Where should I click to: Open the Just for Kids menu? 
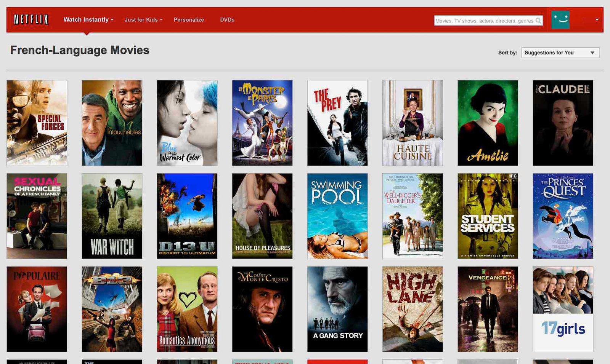[143, 20]
